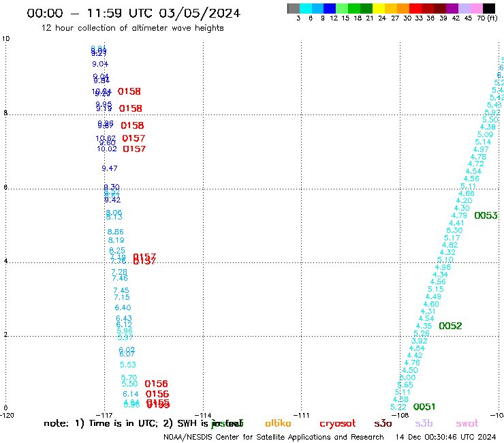Image resolution: width=504 pixels, height=443 pixels.
Task: Select the darkest green legend swatch
Action: [x=366, y=8]
